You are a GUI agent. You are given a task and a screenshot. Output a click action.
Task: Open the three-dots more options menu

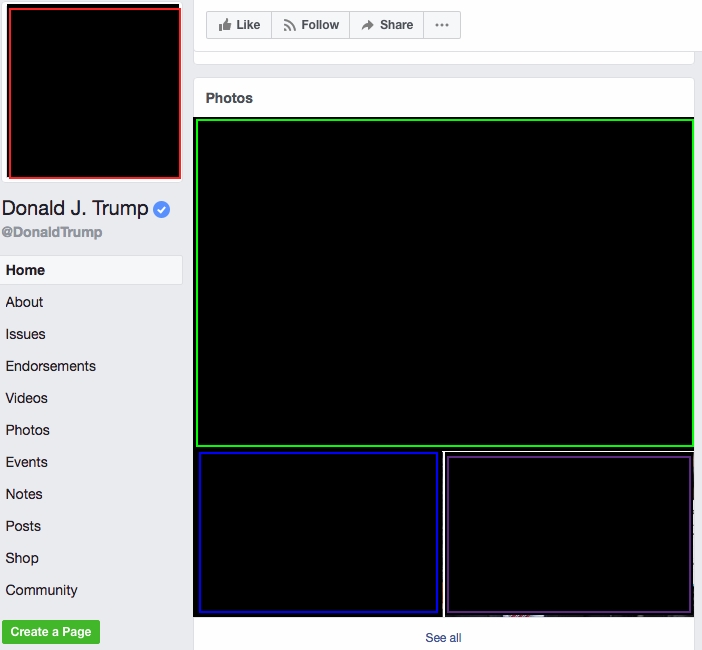click(x=442, y=25)
